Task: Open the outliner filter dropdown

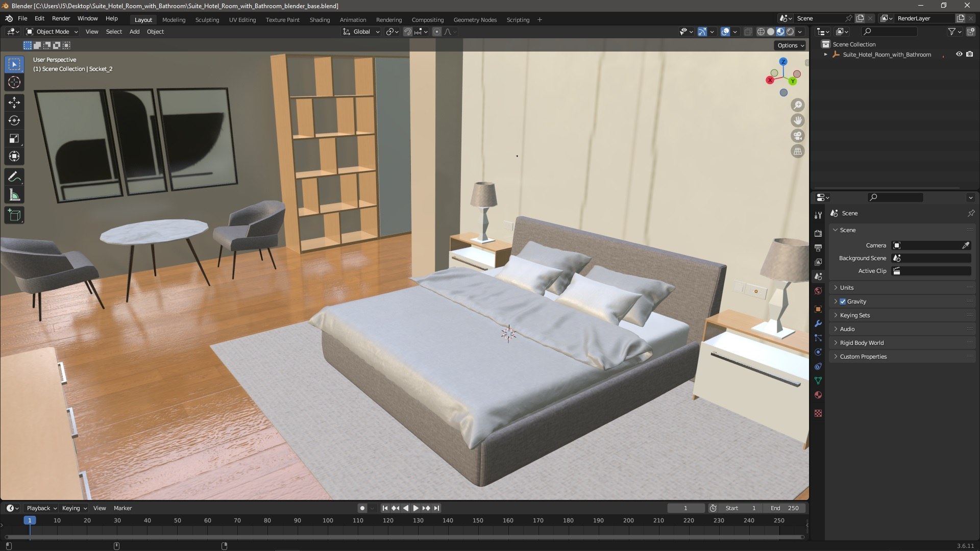Action: tap(954, 32)
